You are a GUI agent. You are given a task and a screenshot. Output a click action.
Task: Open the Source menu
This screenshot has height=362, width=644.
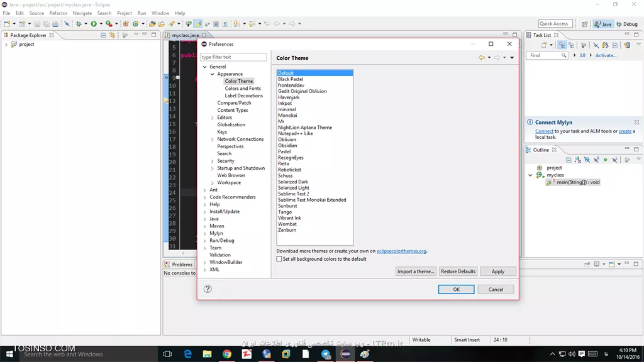coord(36,13)
